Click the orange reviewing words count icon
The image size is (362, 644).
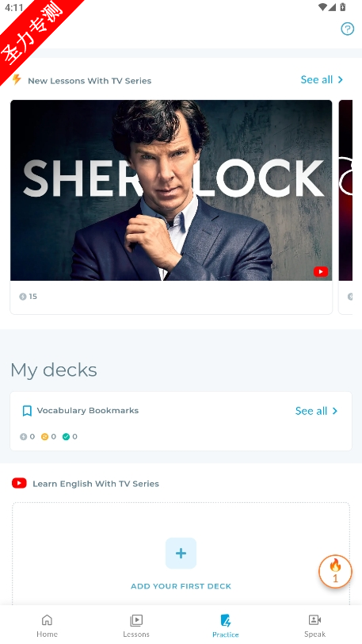pos(44,436)
